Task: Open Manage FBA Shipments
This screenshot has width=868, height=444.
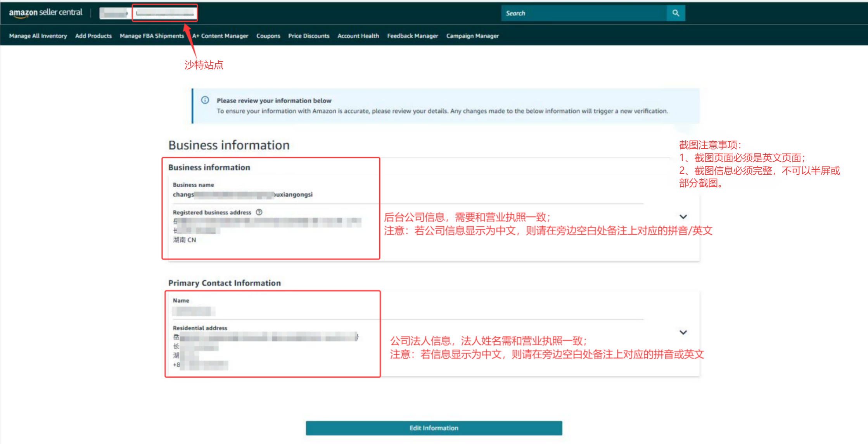Action: coord(152,36)
